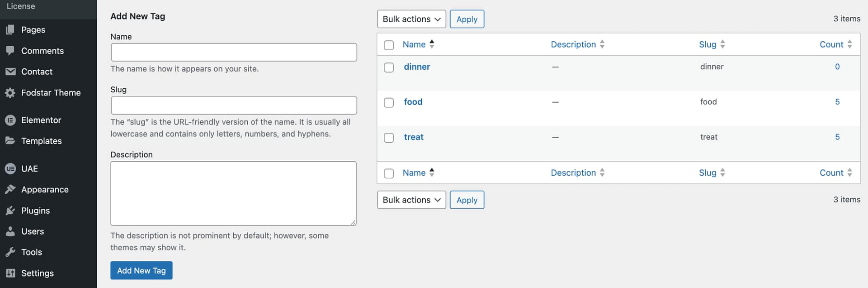Click the Fodstar Theme gear icon
This screenshot has width=868, height=288.
pyautogui.click(x=10, y=93)
